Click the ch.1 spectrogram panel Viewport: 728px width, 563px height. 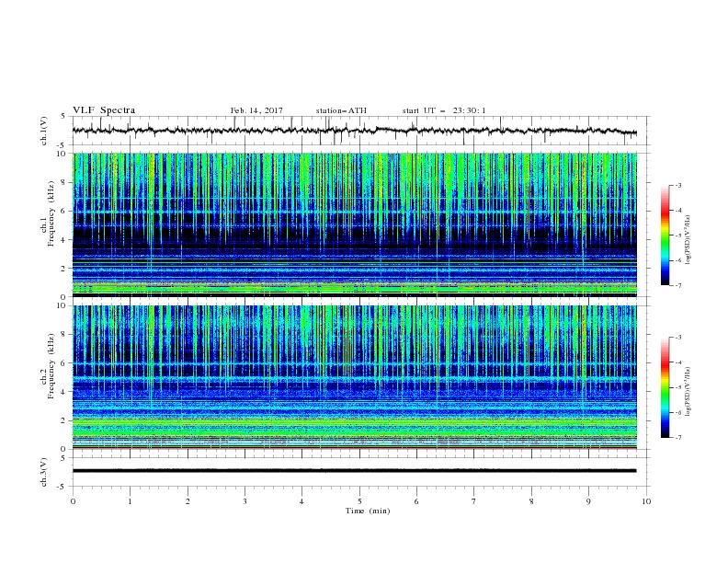[355, 224]
